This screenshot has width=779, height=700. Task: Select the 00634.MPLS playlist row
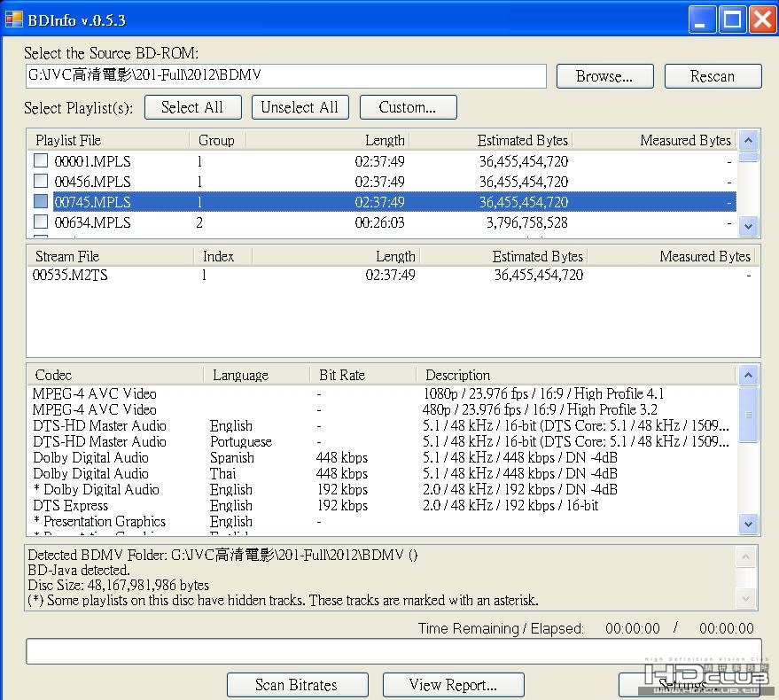tap(382, 222)
